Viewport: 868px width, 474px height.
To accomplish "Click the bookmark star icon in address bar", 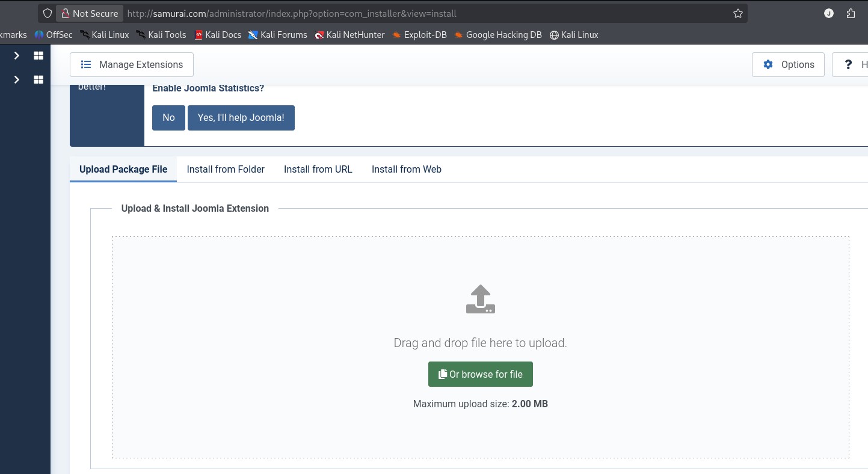I will 738,13.
